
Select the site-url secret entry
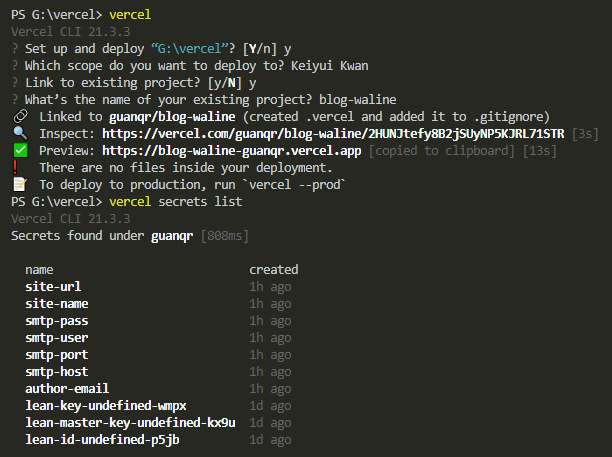(x=53, y=287)
